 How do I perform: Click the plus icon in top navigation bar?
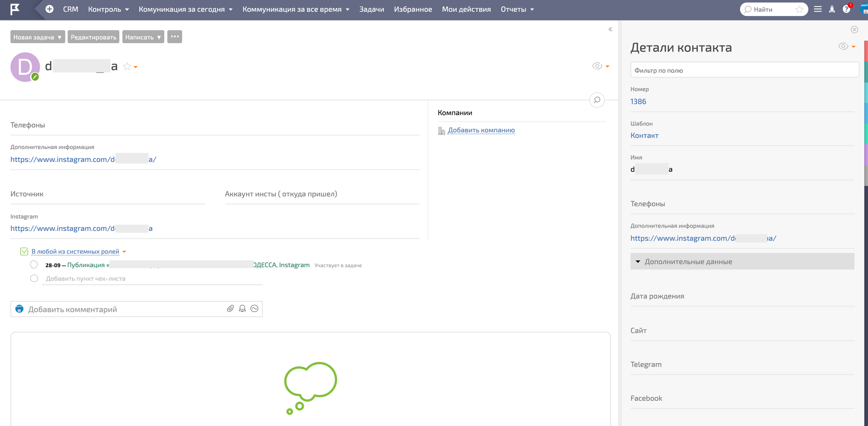coord(49,9)
